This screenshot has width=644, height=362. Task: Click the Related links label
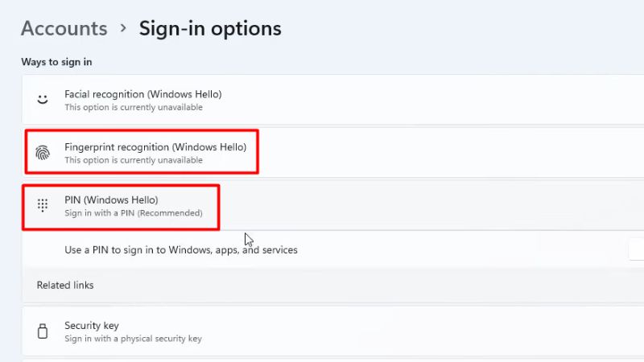(65, 286)
